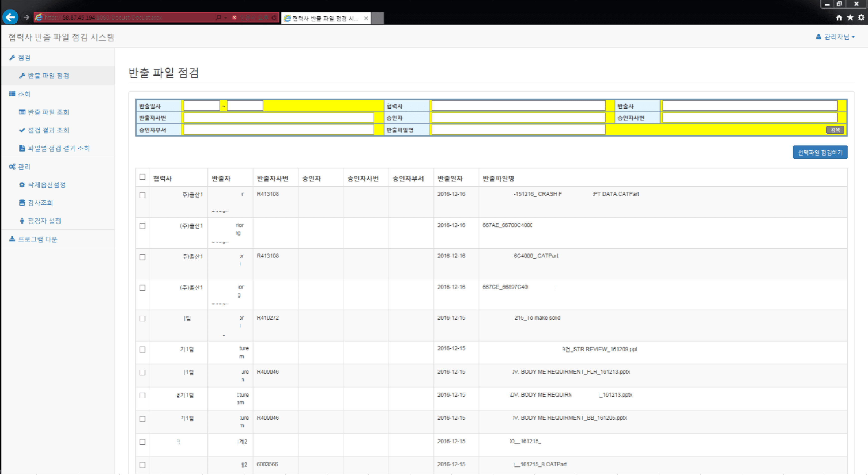Click the refresh icon in address bar

click(274, 17)
